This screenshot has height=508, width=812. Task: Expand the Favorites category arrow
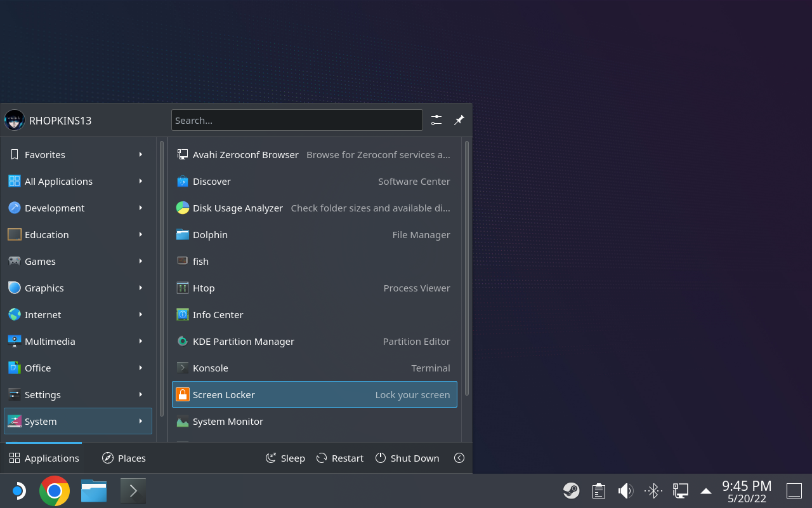click(141, 154)
